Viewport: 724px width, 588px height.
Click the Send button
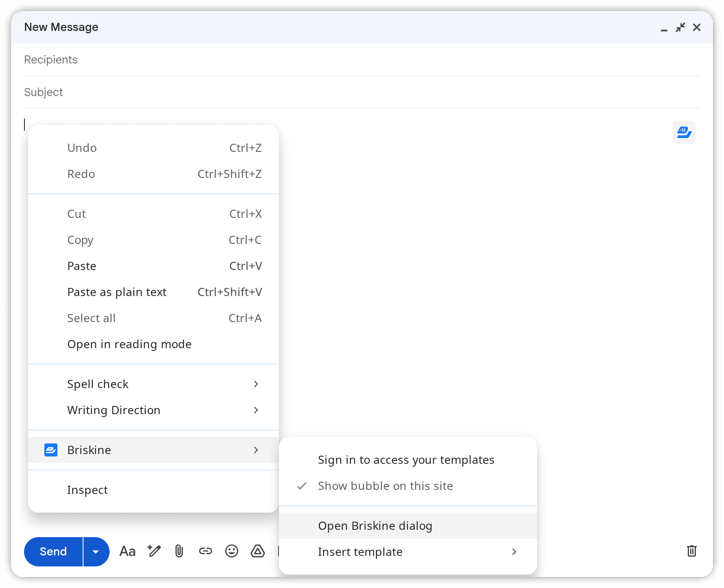pyautogui.click(x=53, y=551)
